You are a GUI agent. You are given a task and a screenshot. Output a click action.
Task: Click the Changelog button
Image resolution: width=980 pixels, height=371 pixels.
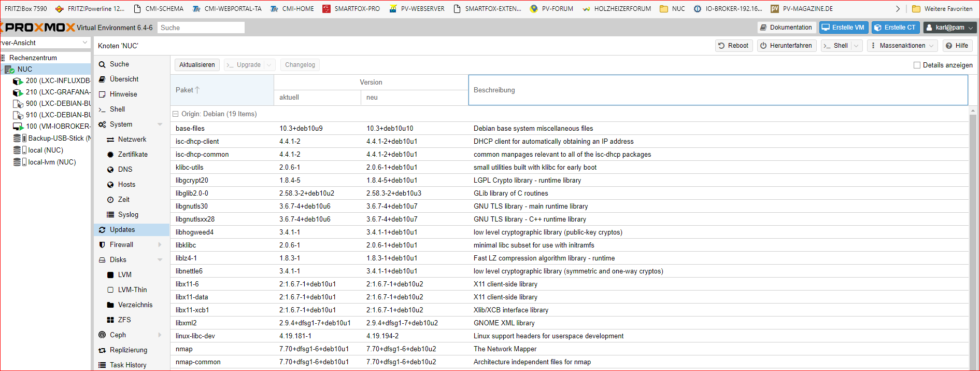300,65
